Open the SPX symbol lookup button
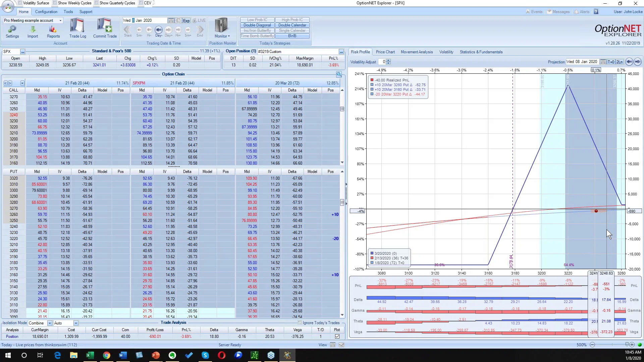Image resolution: width=644 pixels, height=362 pixels. coord(22,52)
